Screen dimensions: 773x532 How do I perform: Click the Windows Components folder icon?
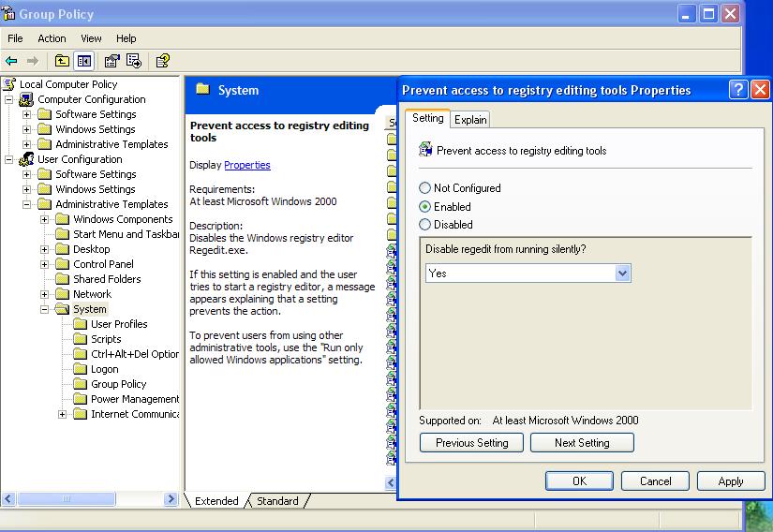(x=62, y=219)
